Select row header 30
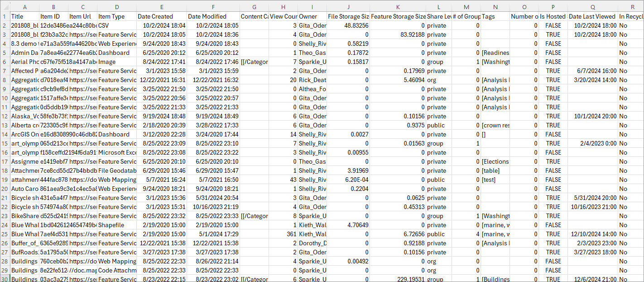 pos(5,279)
